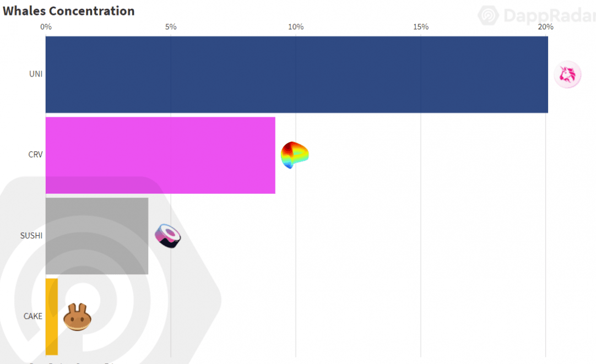596x364 pixels.
Task: Click the 20% axis tick label
Action: point(545,26)
